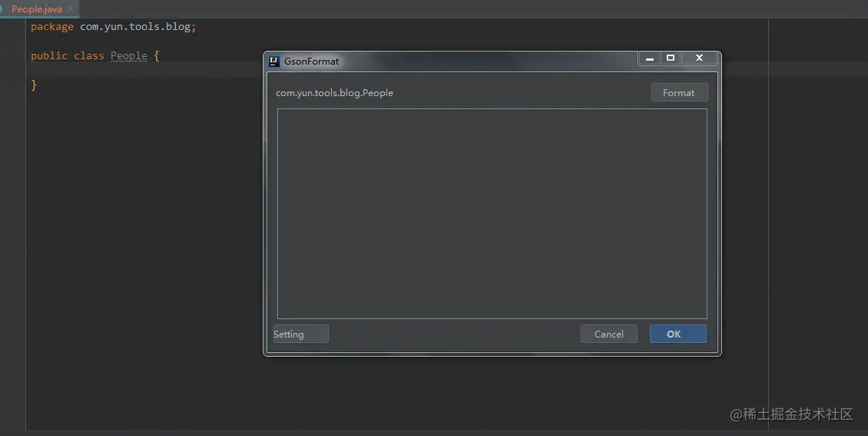The width and height of the screenshot is (868, 436).
Task: Close the GsonFormat dialog with X
Action: tap(699, 58)
